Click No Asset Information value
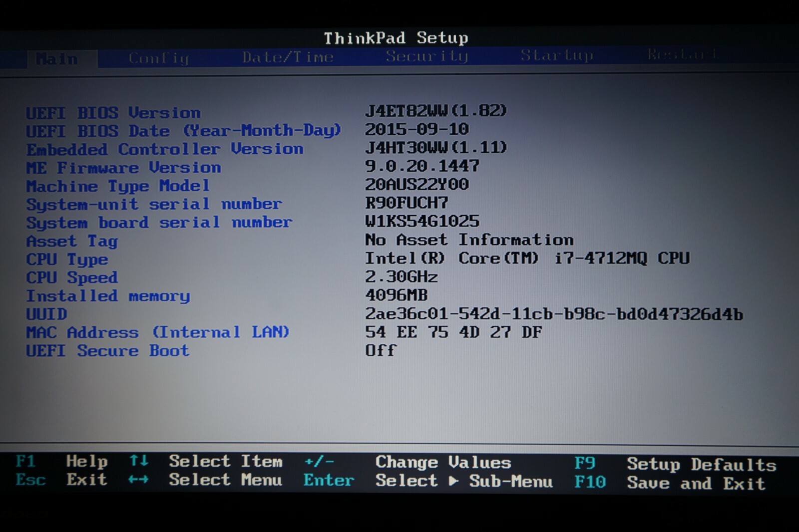This screenshot has height=532, width=799. (469, 240)
